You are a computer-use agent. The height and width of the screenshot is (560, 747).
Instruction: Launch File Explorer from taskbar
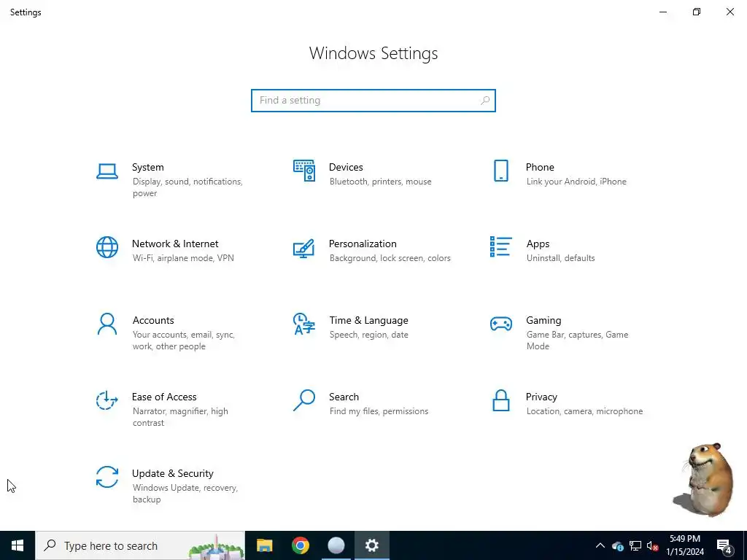pos(264,545)
